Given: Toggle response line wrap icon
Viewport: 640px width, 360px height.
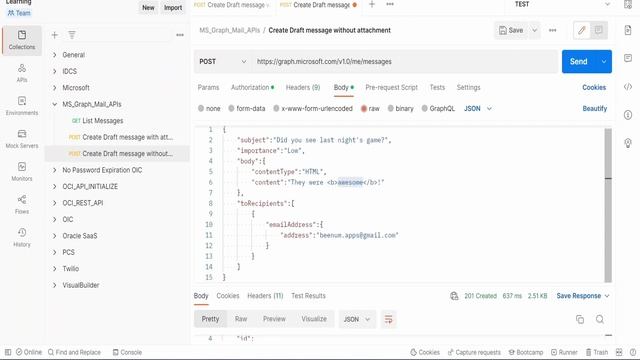Looking at the screenshot, I should (388, 319).
